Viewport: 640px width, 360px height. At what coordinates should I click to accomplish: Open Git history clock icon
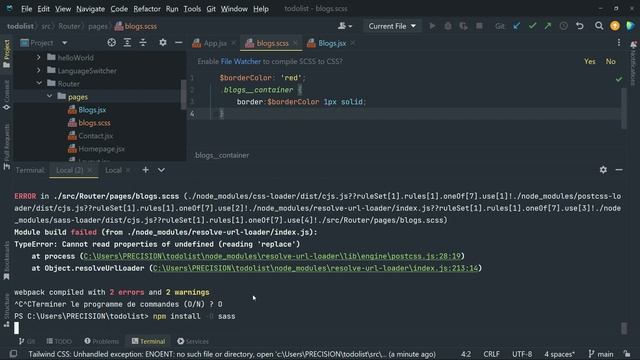coord(564,26)
